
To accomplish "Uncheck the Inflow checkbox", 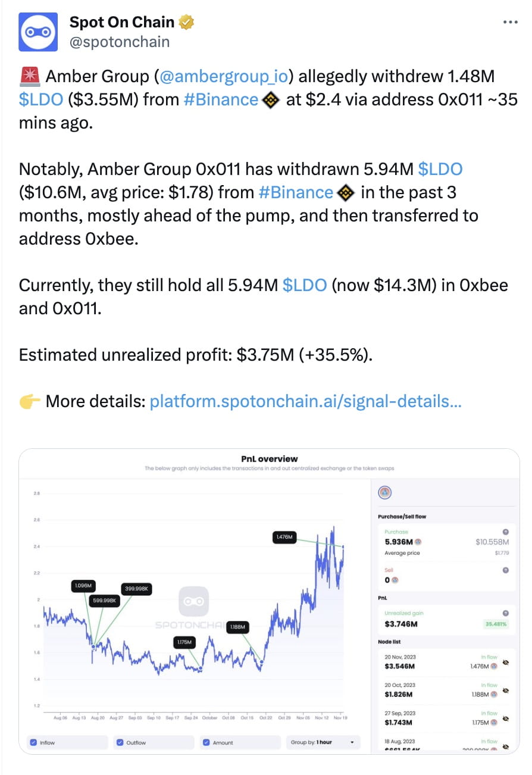I will point(33,742).
